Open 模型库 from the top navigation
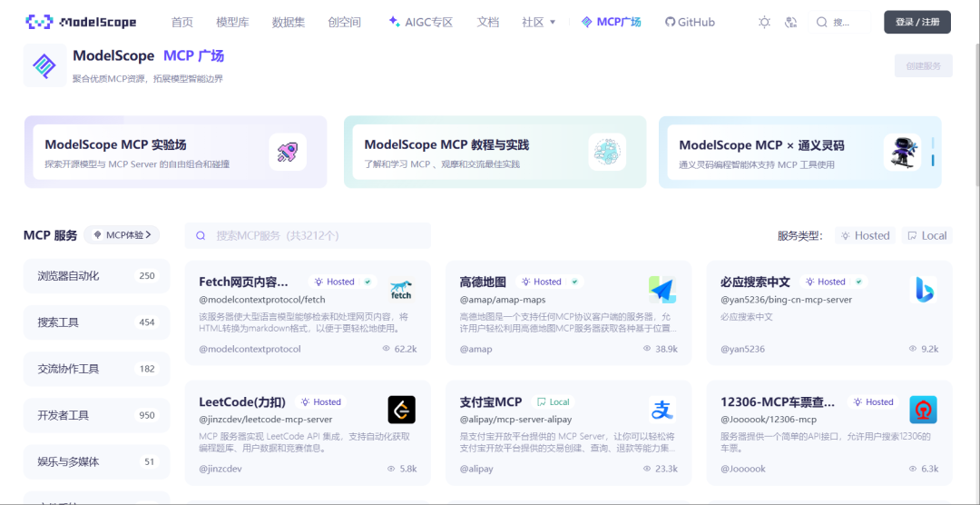 [232, 23]
